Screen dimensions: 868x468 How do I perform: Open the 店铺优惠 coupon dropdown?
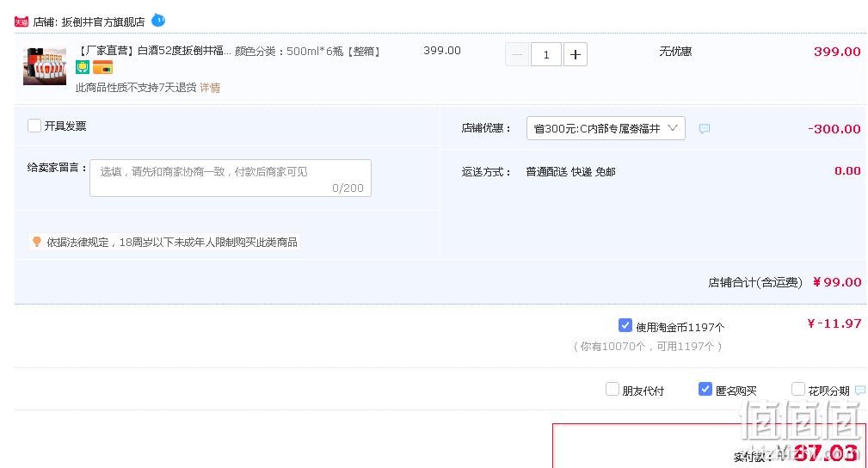[606, 128]
